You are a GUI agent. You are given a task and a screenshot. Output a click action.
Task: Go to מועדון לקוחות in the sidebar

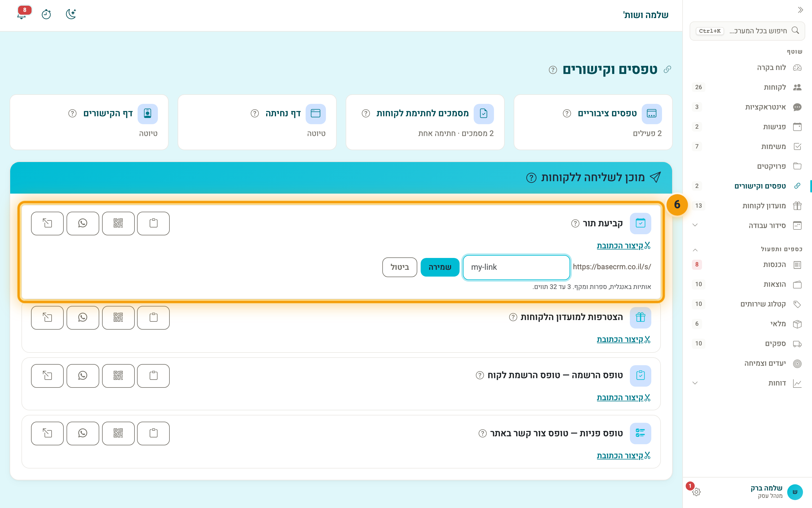[x=747, y=206]
